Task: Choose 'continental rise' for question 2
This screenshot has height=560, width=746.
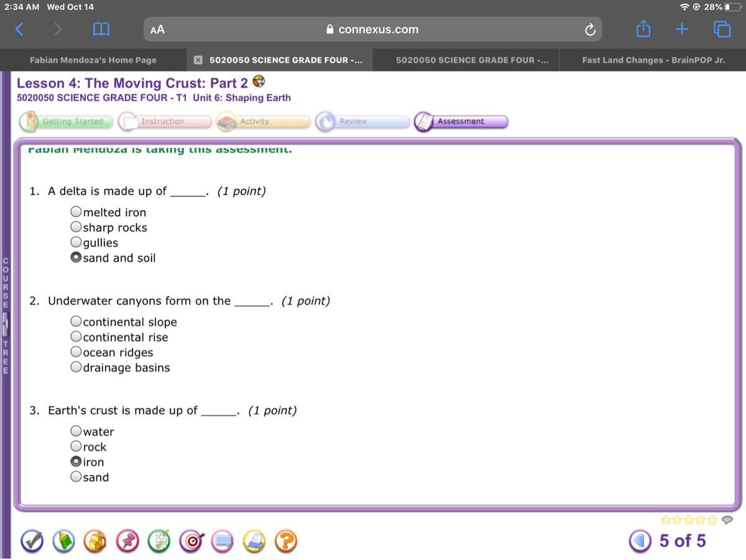Action: (76, 337)
